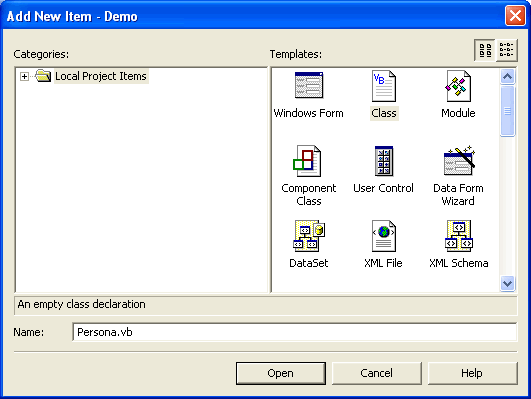Click the "Module" label text
Image resolution: width=531 pixels, height=399 pixels.
coord(458,113)
